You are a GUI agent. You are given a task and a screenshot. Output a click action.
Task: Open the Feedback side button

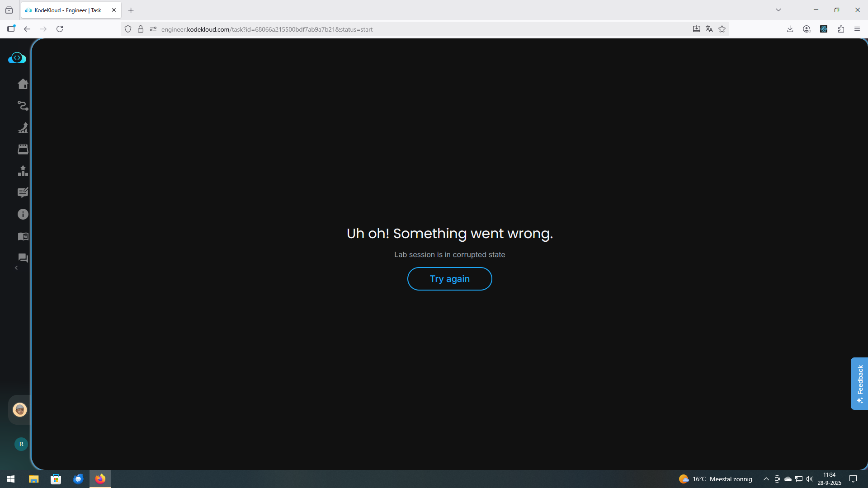click(x=859, y=384)
